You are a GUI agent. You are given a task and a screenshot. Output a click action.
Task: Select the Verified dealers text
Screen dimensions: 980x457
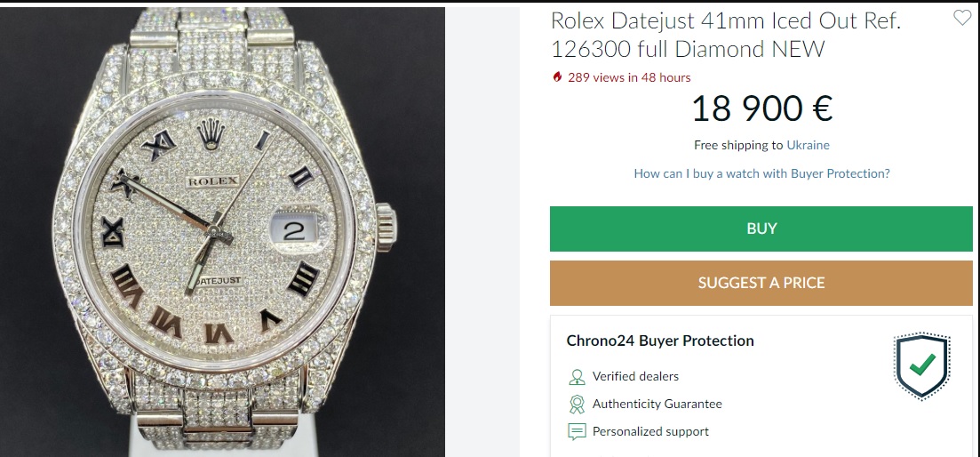635,376
